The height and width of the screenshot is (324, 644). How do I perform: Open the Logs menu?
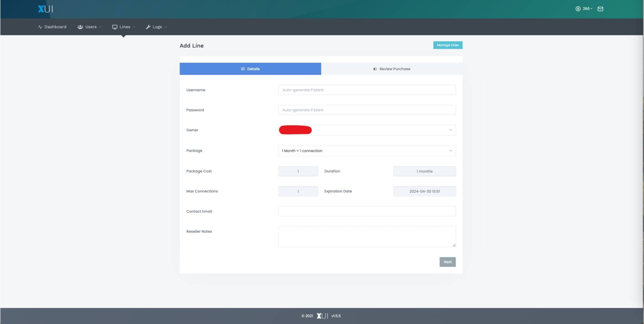[157, 27]
